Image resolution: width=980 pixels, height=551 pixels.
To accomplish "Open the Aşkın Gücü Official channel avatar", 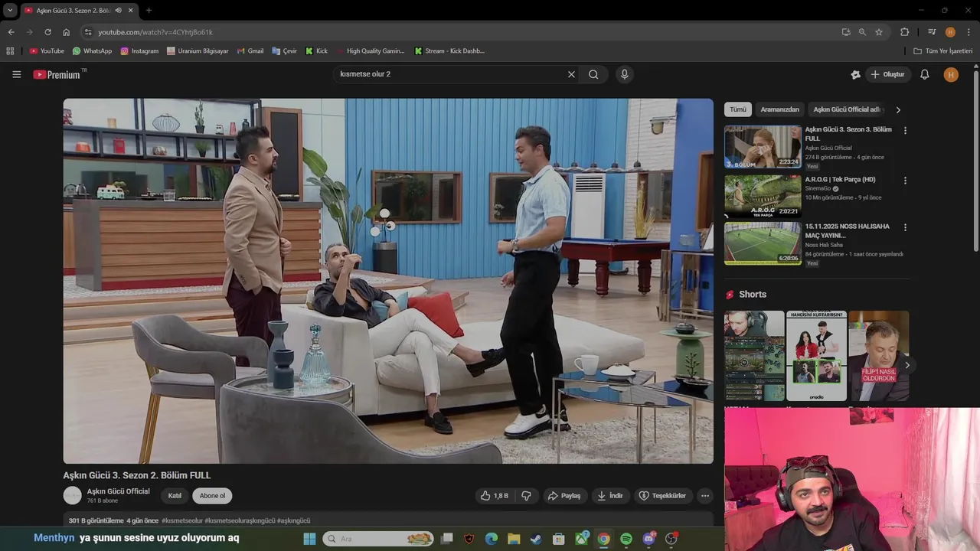I will coord(72,495).
